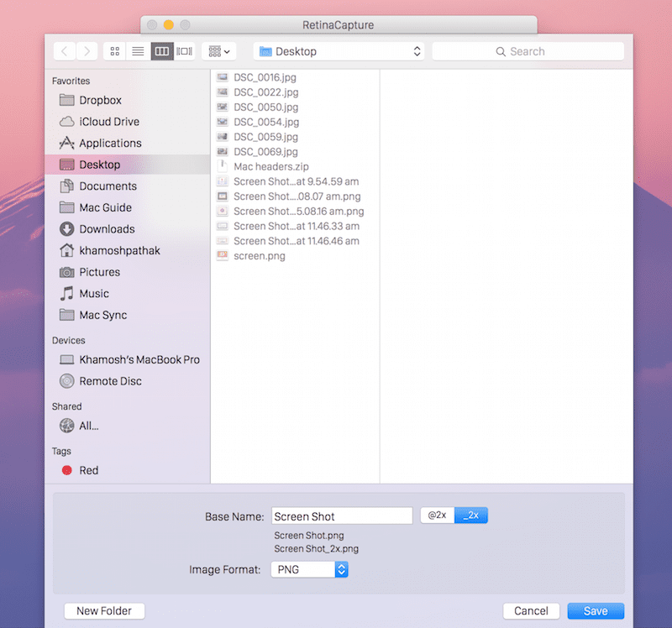Select the Red tag

127,470
